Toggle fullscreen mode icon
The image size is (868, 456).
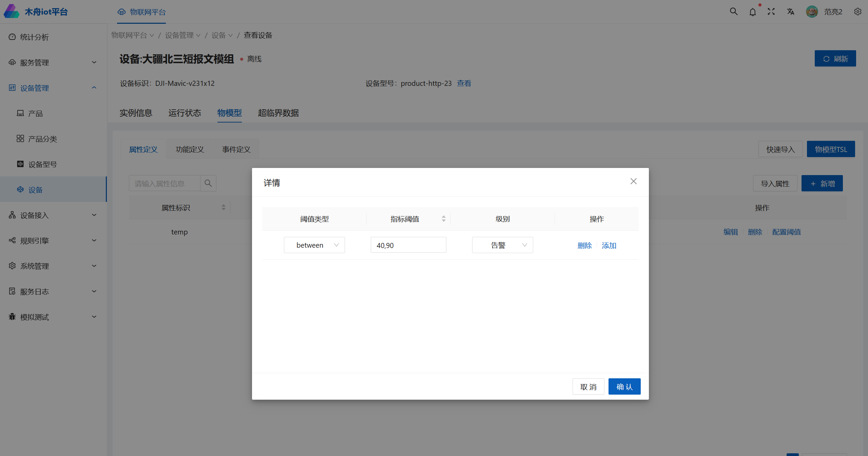click(x=771, y=12)
